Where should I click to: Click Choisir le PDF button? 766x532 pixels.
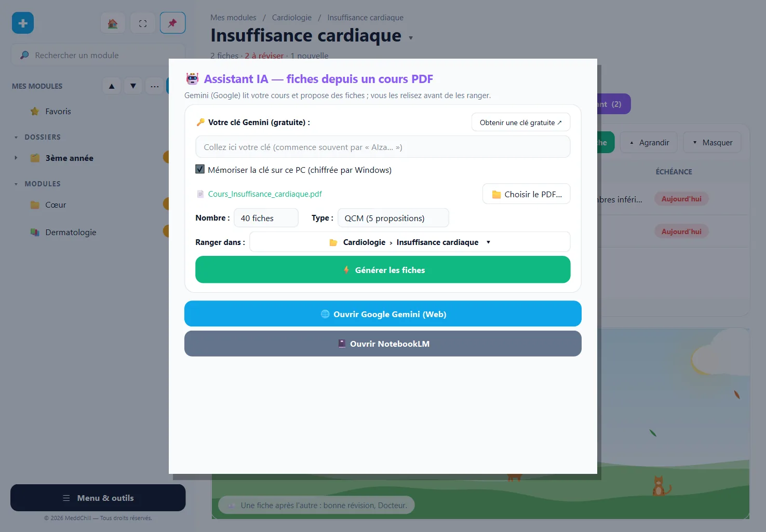(x=527, y=194)
